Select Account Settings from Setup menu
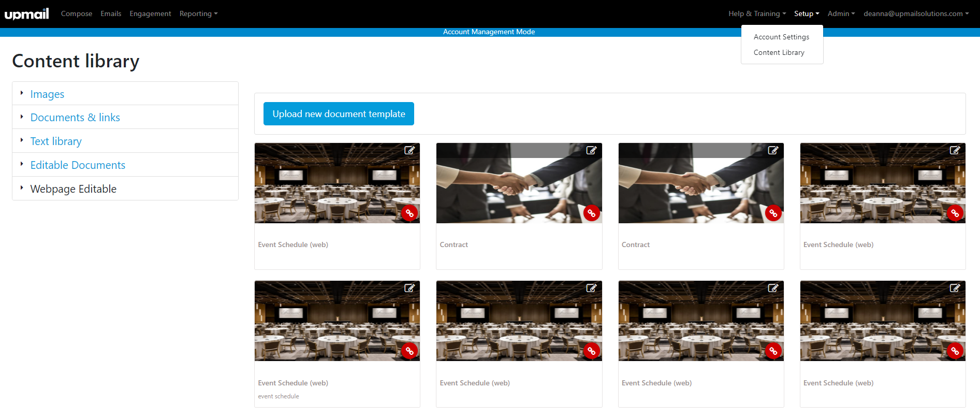The height and width of the screenshot is (417, 980). [x=782, y=37]
